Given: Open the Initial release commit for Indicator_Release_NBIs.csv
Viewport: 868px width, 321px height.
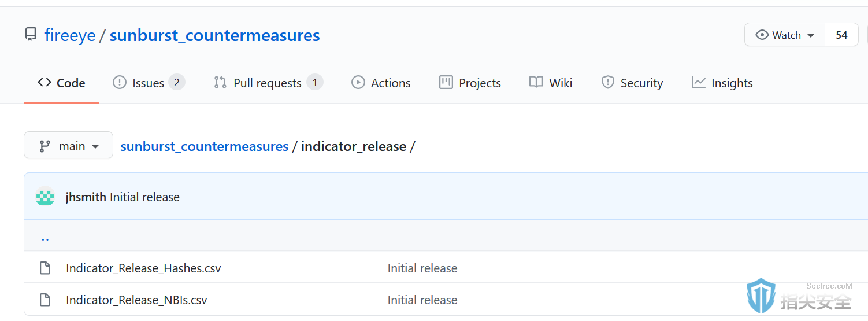Looking at the screenshot, I should pyautogui.click(x=422, y=300).
